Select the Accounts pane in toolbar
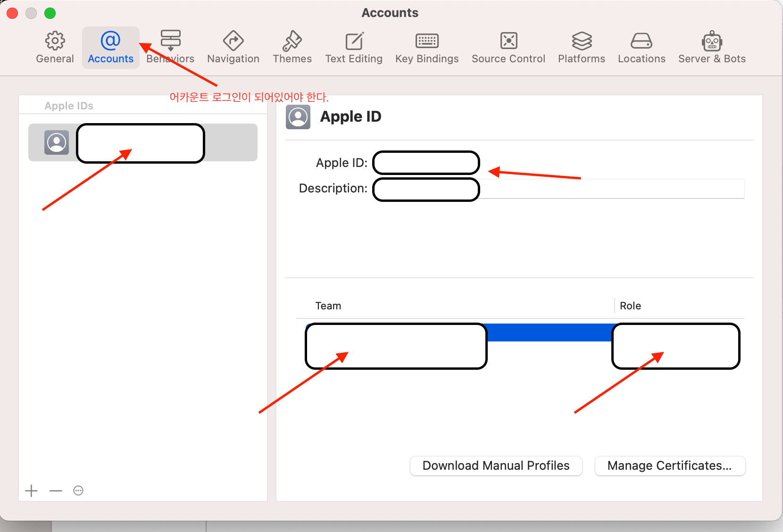This screenshot has height=532, width=783. point(111,48)
